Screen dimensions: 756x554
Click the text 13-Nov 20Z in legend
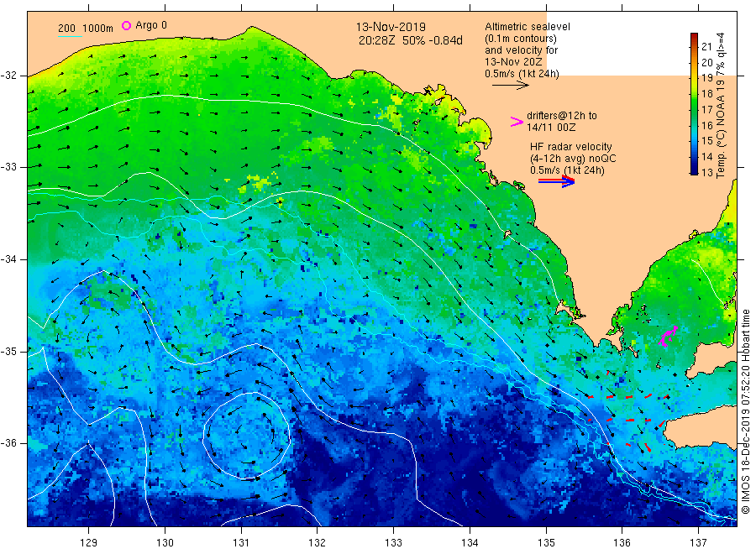(x=513, y=62)
